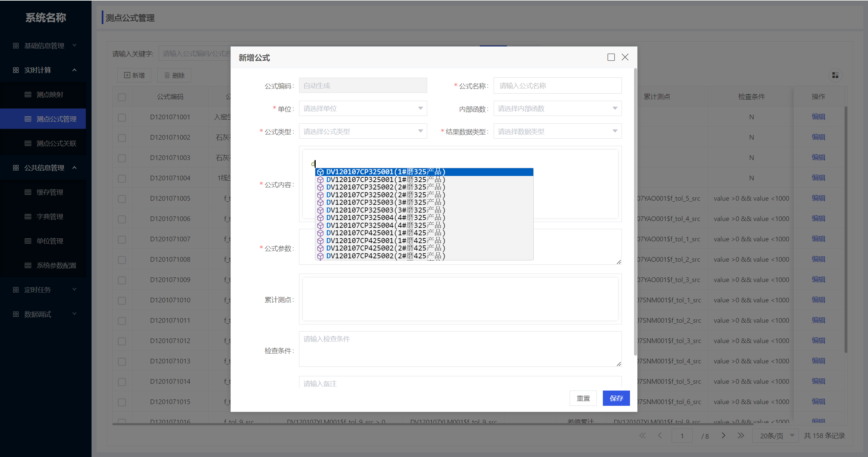Click into the 检查条件 textarea
868x457 pixels.
(460, 349)
